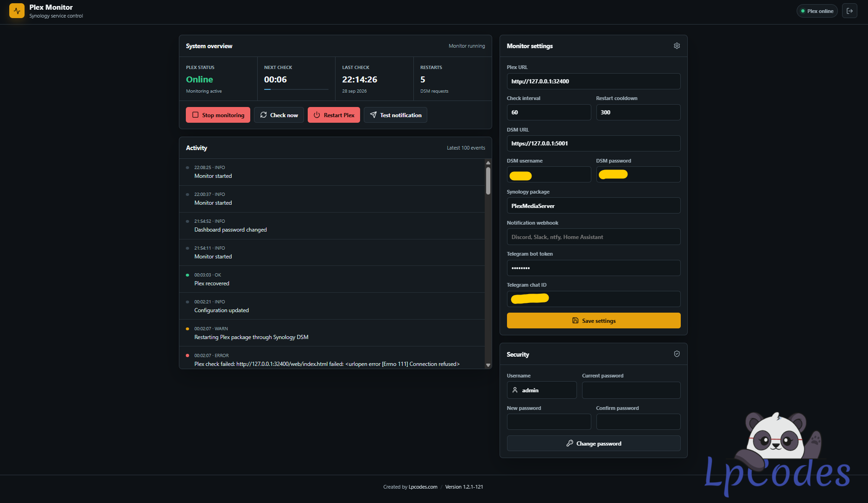
Task: Click the DSM password field
Action: (638, 174)
